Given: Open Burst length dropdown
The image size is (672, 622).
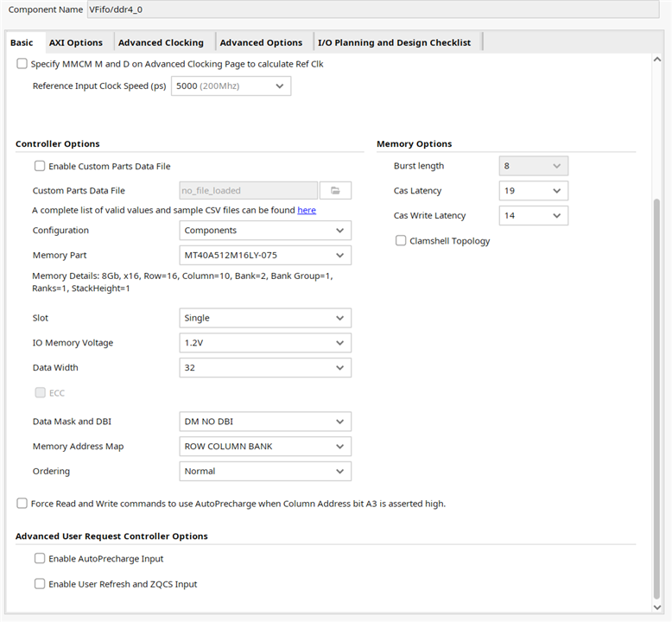Looking at the screenshot, I should [x=534, y=166].
